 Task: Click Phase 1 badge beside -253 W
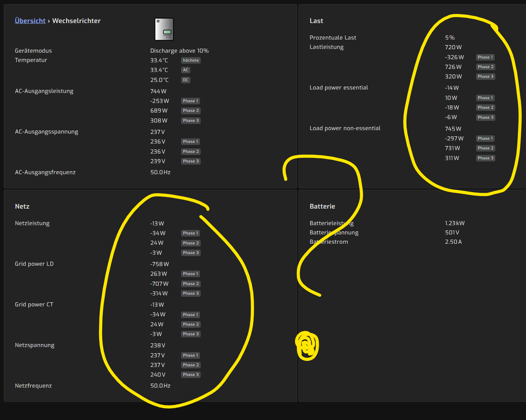(191, 101)
